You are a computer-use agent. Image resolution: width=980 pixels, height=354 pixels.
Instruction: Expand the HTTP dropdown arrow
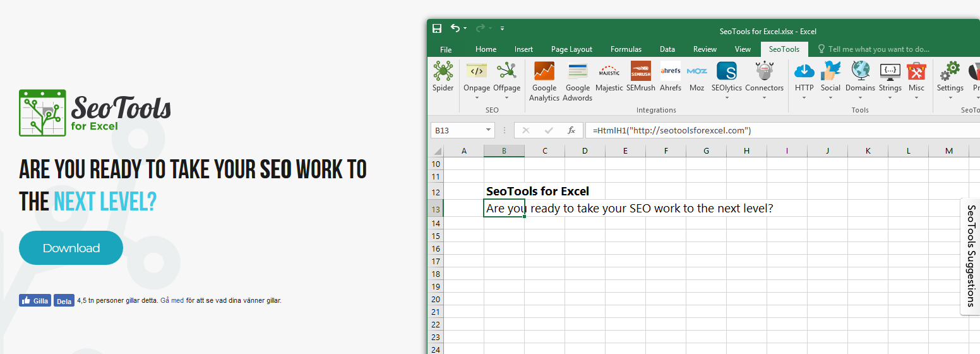(804, 98)
